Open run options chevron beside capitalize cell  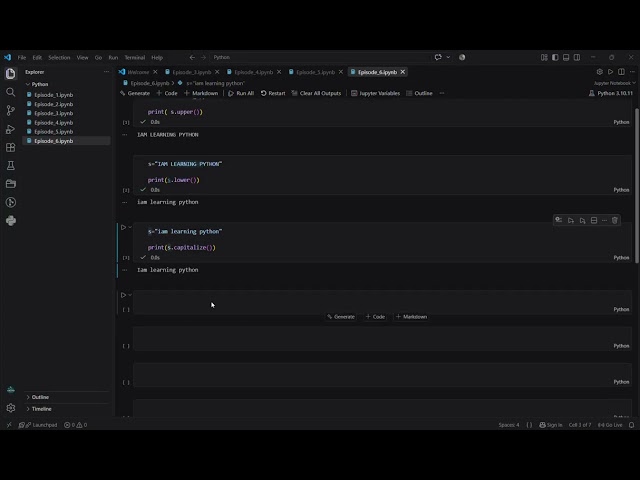[130, 227]
